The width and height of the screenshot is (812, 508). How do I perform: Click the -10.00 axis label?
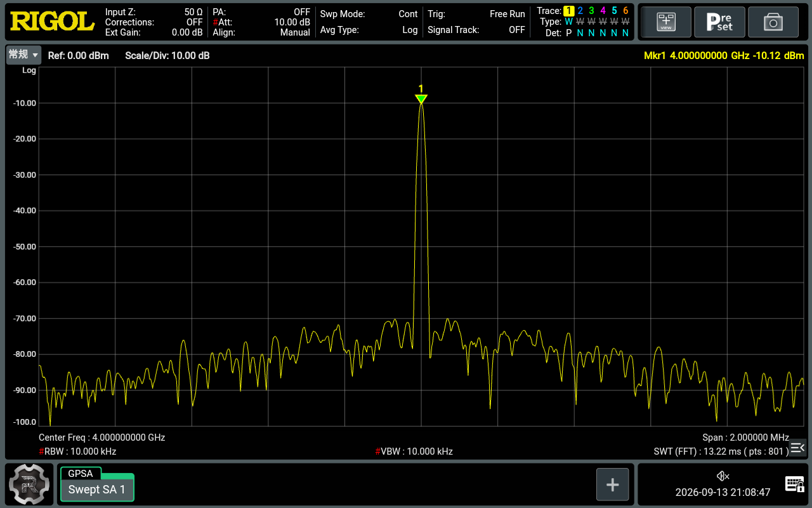[23, 103]
